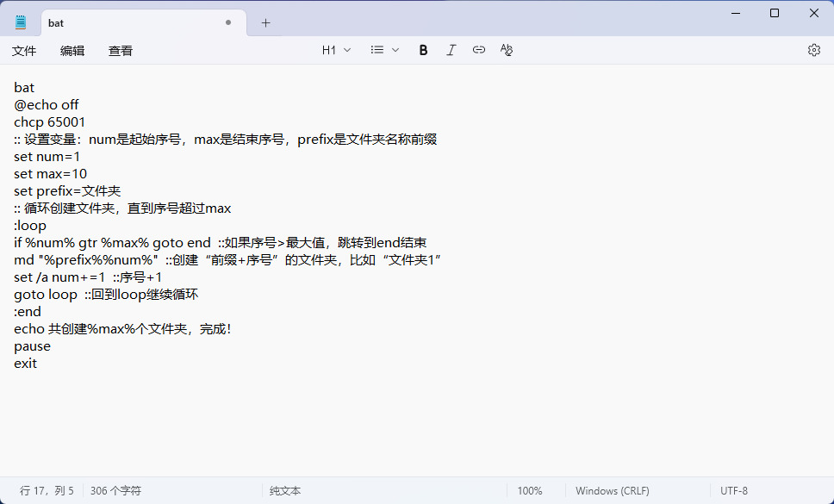The width and height of the screenshot is (834, 504).
Task: Click the unsaved dot on bat tab
Action: pyautogui.click(x=228, y=22)
